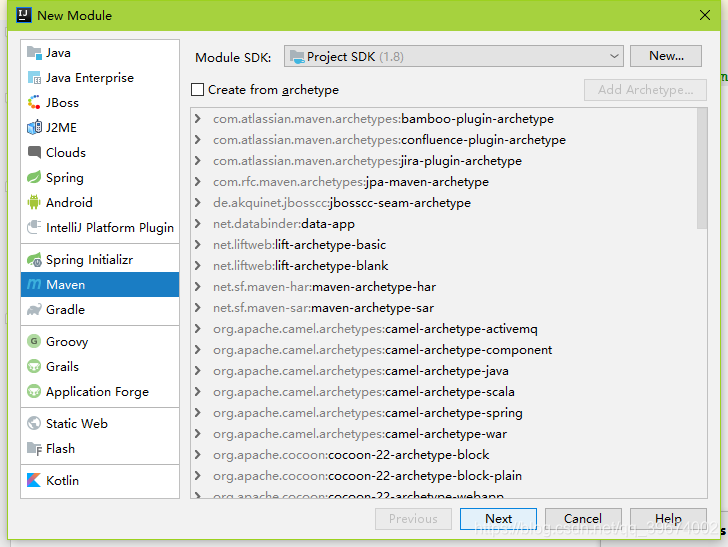Select cocoon-22-archetype-block-plain row
The width and height of the screenshot is (728, 547).
click(x=443, y=475)
